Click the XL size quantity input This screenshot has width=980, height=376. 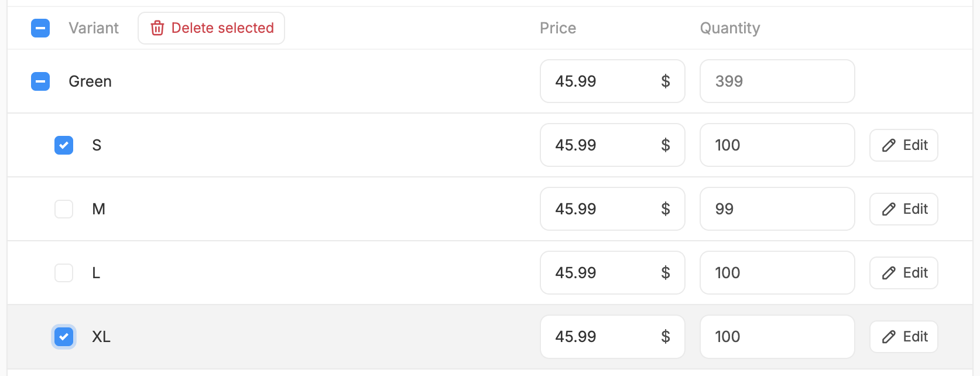tap(777, 337)
